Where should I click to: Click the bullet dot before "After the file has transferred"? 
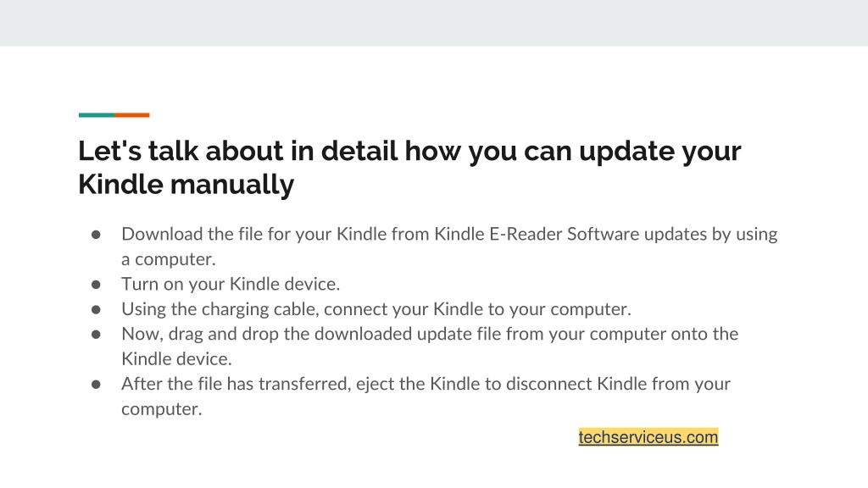point(96,384)
